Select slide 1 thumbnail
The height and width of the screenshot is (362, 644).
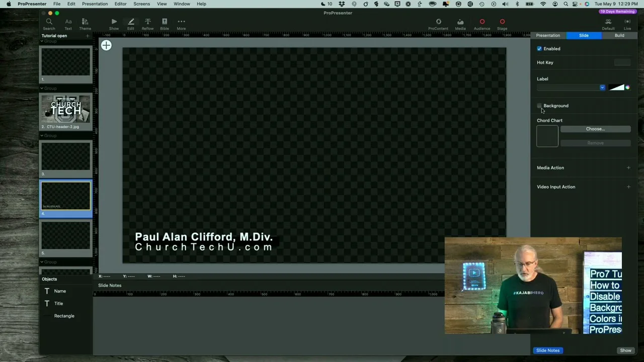pos(66,62)
